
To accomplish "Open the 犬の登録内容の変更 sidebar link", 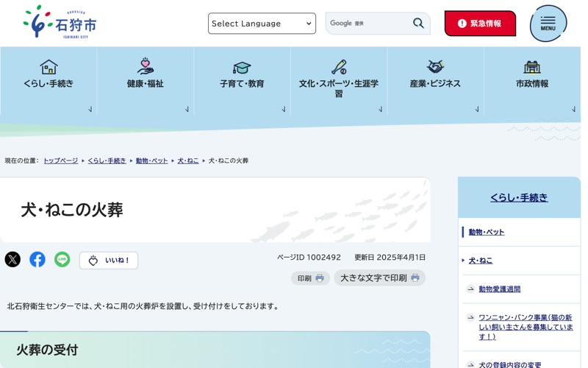I will (x=510, y=364).
